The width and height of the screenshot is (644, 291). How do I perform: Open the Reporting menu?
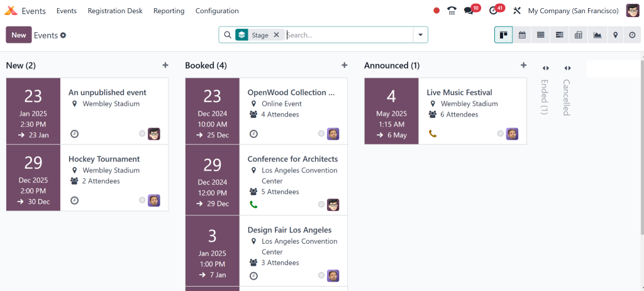pyautogui.click(x=169, y=11)
